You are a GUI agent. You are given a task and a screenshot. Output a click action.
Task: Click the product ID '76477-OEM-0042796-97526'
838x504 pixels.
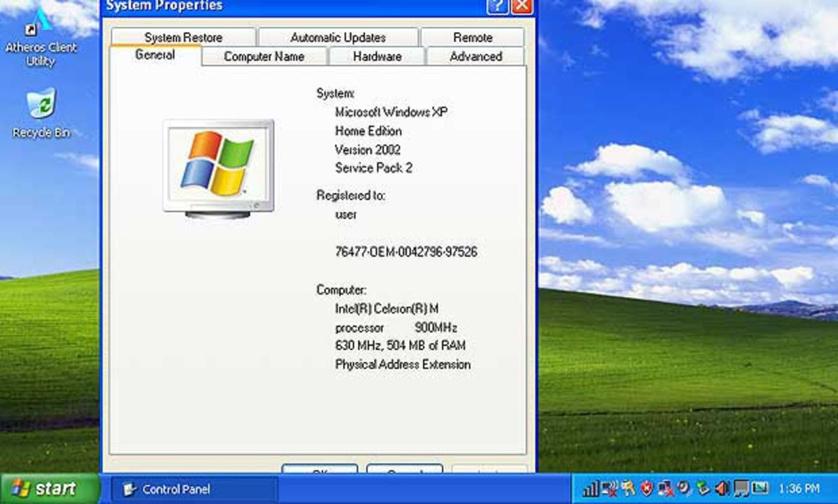(406, 252)
